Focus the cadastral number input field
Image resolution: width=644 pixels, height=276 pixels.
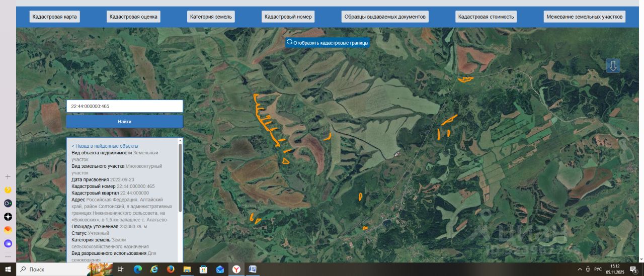(125, 106)
